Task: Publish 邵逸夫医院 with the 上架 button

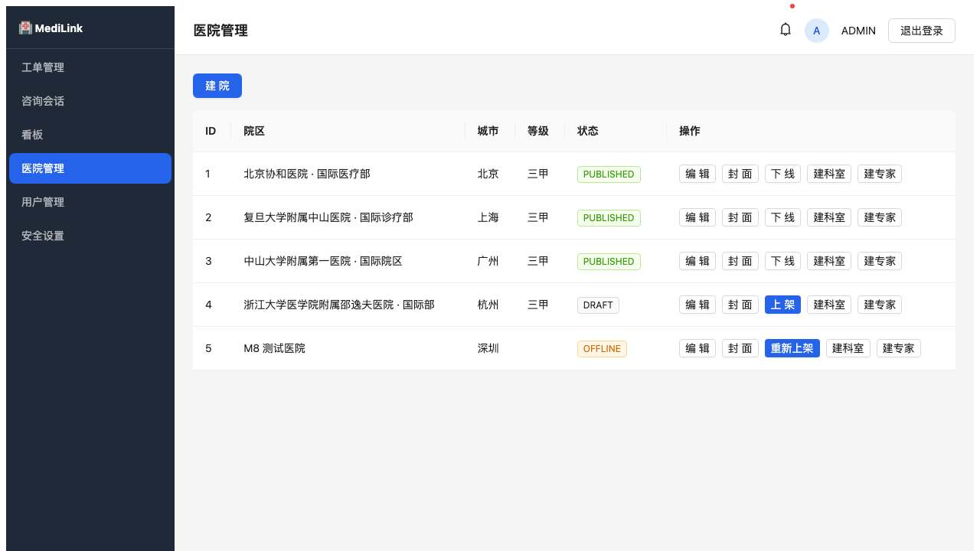Action: point(782,305)
